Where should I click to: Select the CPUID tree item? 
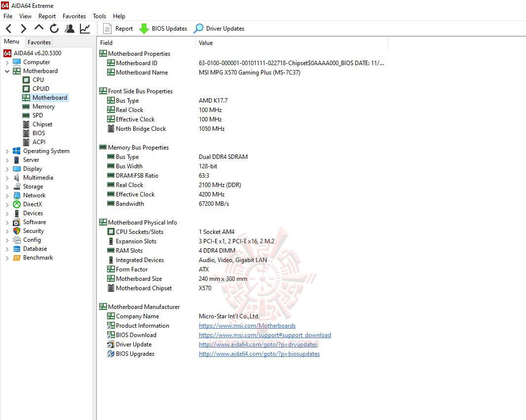(x=40, y=88)
